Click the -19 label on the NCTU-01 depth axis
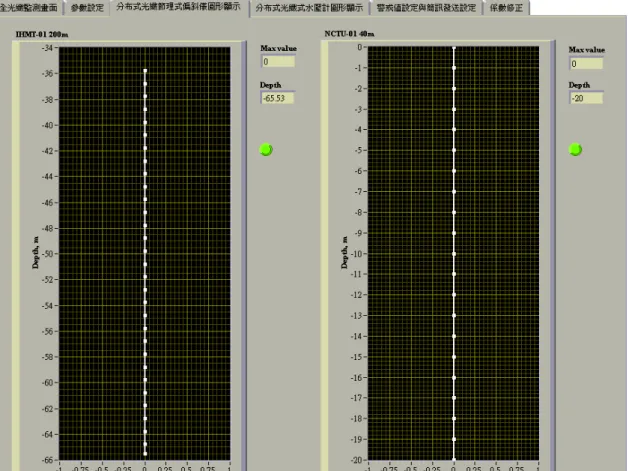Viewport: 629px width, 471px height. click(358, 439)
